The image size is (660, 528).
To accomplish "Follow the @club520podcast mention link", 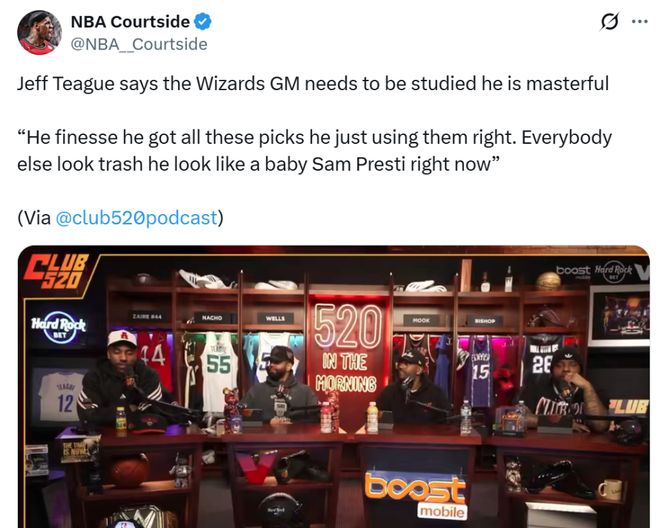I will [137, 218].
